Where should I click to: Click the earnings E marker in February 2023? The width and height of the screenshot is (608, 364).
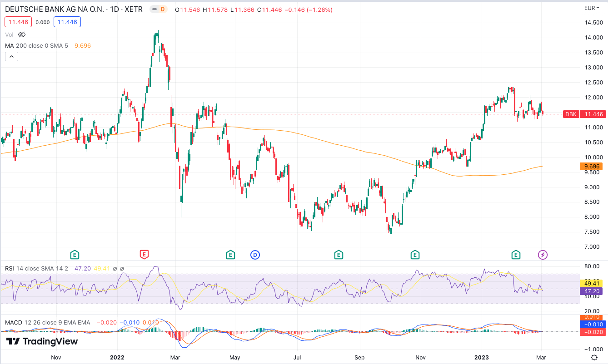(x=516, y=255)
